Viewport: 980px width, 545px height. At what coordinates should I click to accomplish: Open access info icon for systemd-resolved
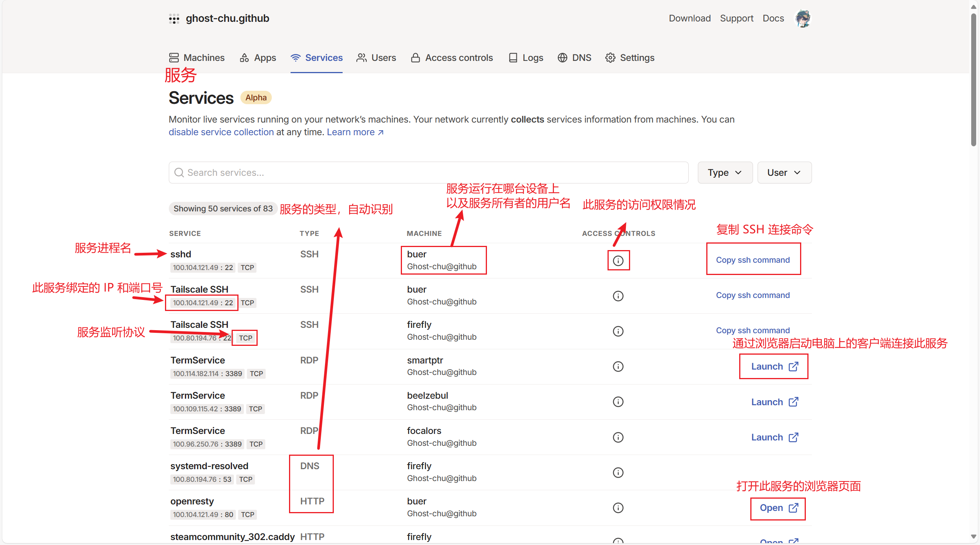coord(618,473)
